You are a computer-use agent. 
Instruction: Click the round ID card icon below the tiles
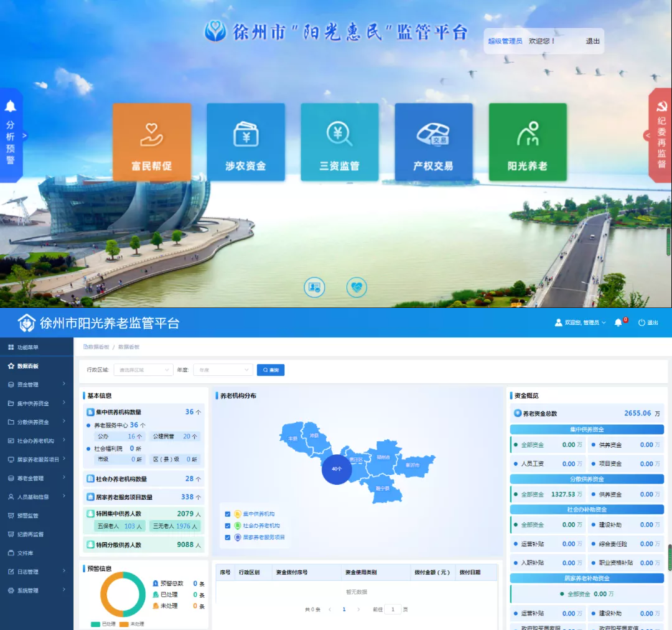tap(314, 287)
